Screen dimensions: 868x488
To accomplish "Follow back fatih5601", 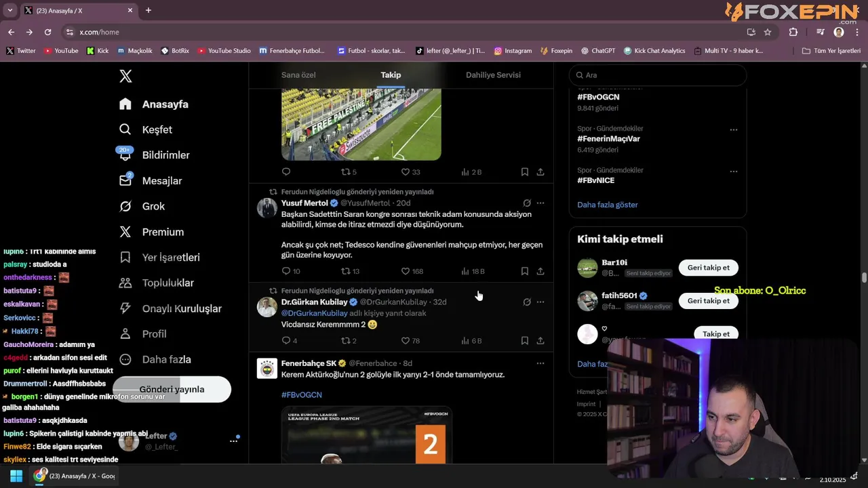I will pyautogui.click(x=708, y=301).
